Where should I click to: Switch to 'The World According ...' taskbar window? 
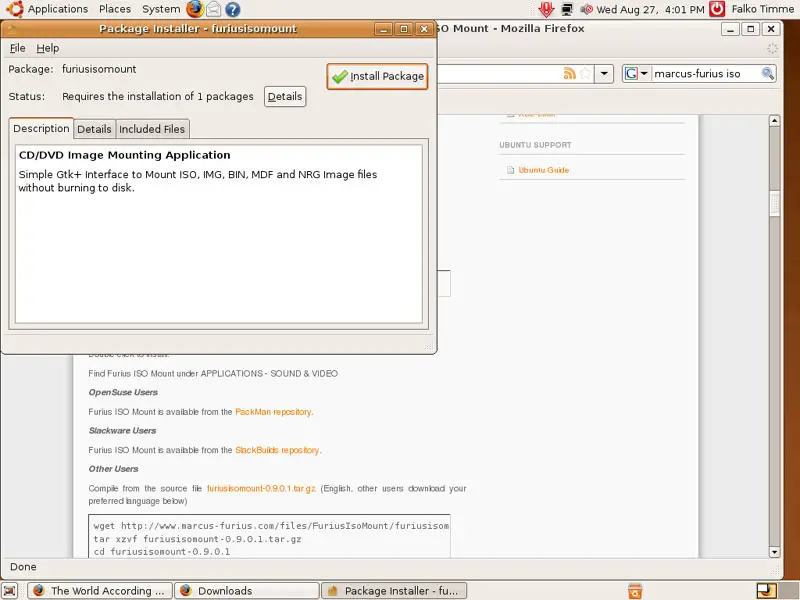100,590
